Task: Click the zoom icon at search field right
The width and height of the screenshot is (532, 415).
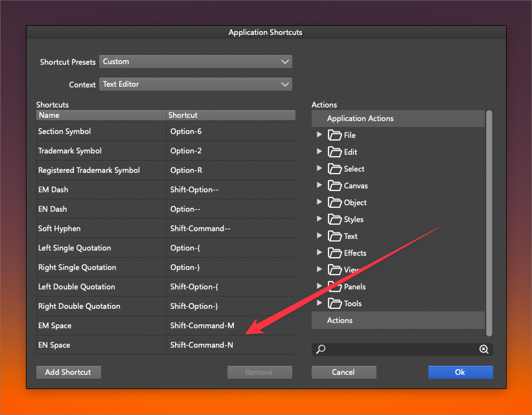Action: click(x=483, y=350)
